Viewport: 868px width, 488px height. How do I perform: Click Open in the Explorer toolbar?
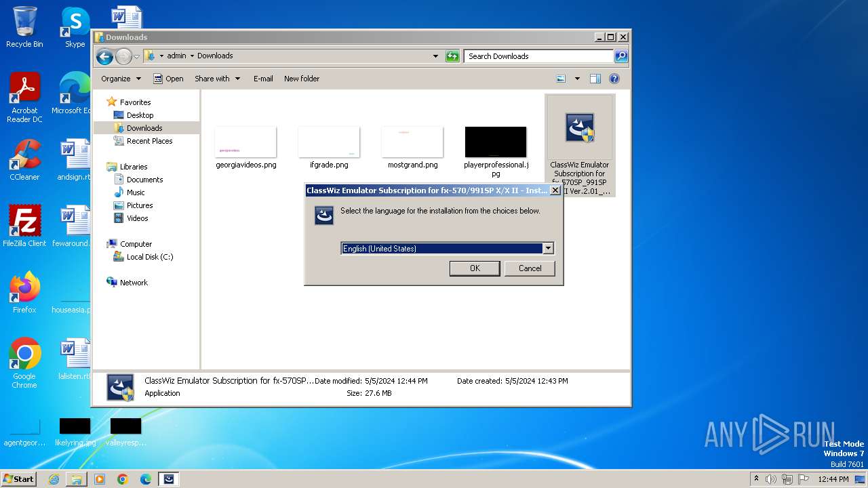coord(168,79)
